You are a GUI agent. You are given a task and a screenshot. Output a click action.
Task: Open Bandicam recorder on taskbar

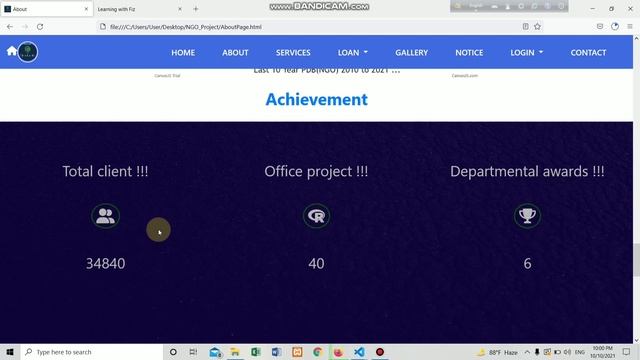coord(380,352)
